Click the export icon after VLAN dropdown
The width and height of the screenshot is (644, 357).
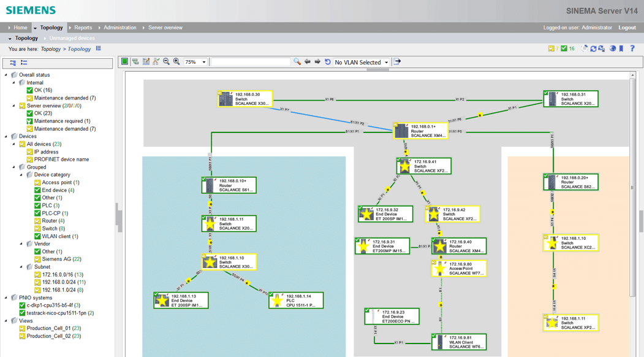[x=397, y=62]
